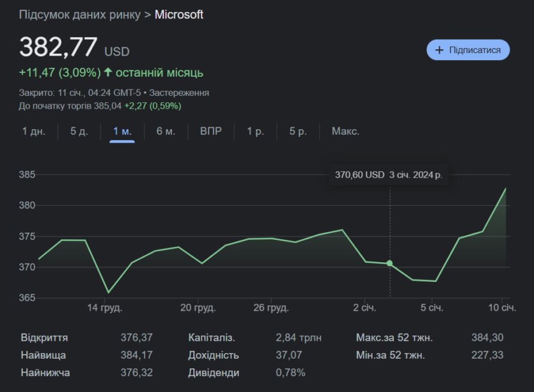Show the Макс. chart range
Screen dimensions: 534x392
pos(346,131)
